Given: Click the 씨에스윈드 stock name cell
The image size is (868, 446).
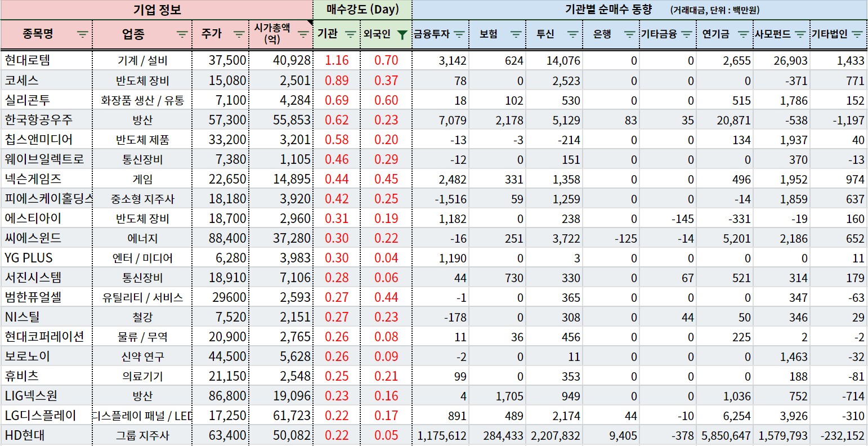Looking at the screenshot, I should (x=46, y=238).
